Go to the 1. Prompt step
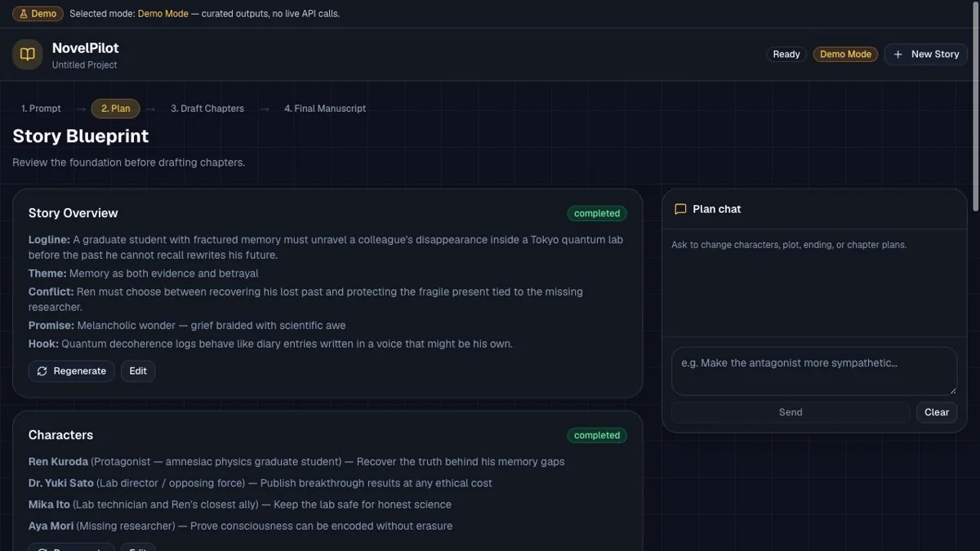Screen dimensions: 980x551 (41, 109)
